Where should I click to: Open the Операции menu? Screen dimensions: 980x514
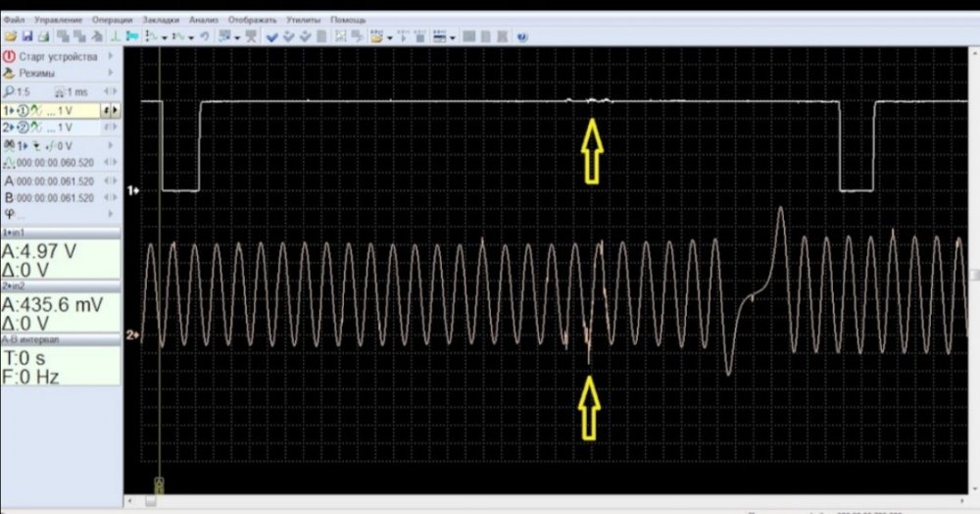[x=112, y=20]
